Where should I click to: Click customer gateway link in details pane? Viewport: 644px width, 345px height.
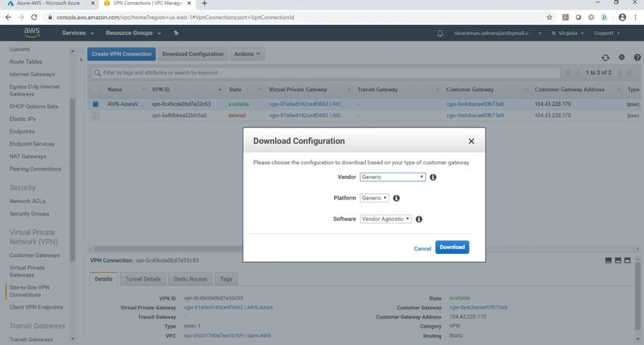(x=478, y=307)
